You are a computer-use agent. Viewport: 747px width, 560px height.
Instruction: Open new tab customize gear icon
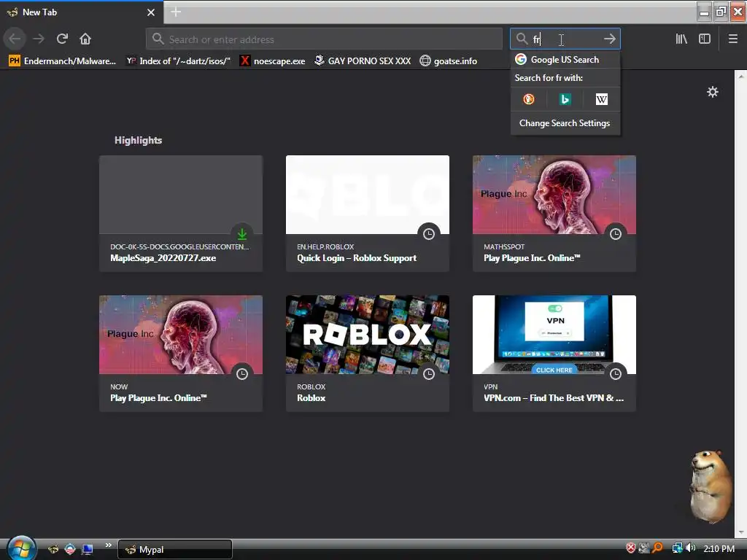click(712, 92)
